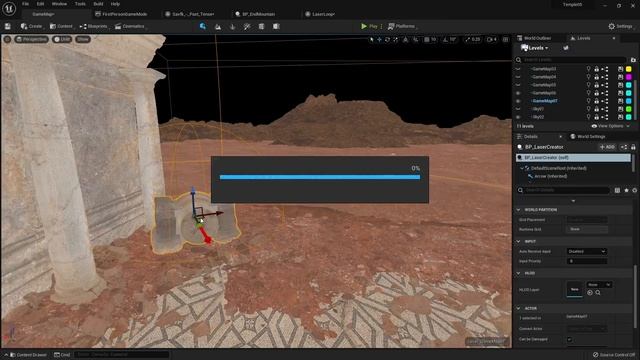Toggle visibility of Sky02 level
Image resolution: width=640 pixels, height=360 pixels.
(518, 117)
